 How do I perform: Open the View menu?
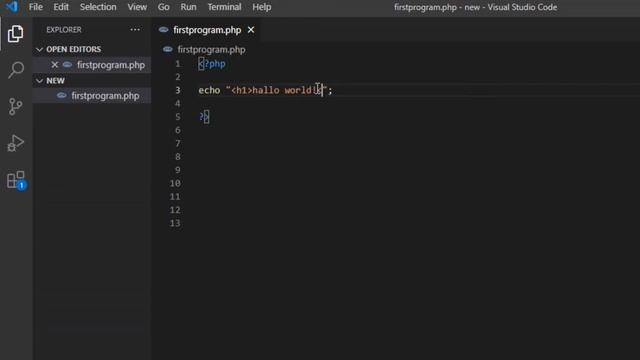[137, 7]
